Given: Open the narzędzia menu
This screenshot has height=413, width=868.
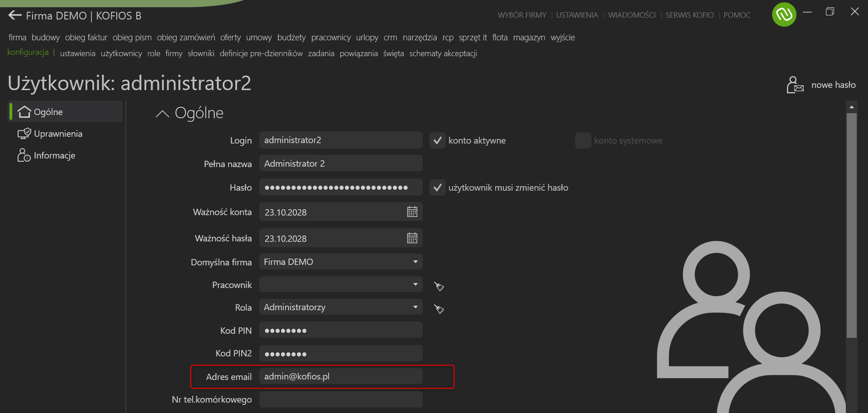Looking at the screenshot, I should (x=420, y=38).
